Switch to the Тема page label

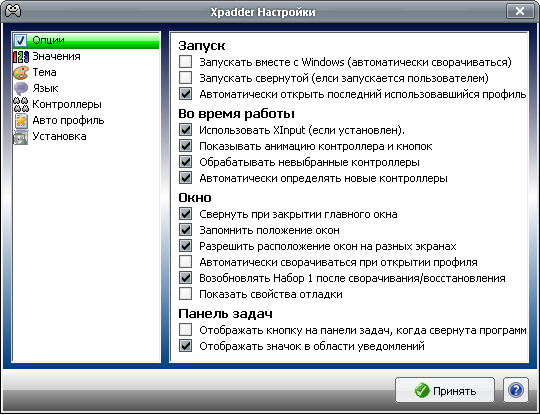pyautogui.click(x=44, y=72)
